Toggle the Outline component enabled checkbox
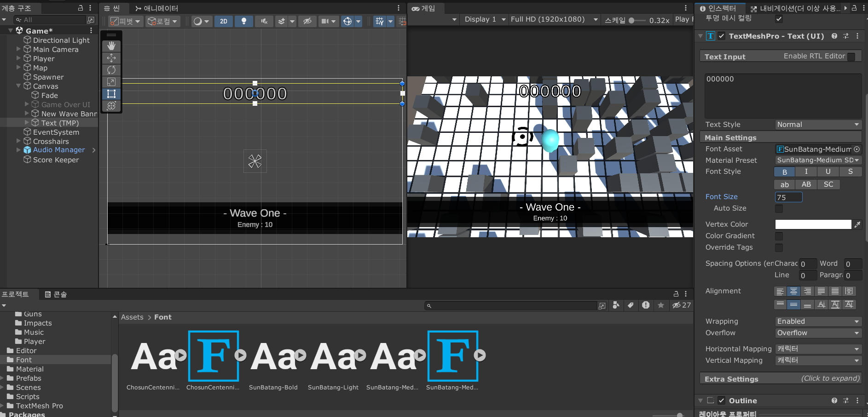 click(x=721, y=400)
